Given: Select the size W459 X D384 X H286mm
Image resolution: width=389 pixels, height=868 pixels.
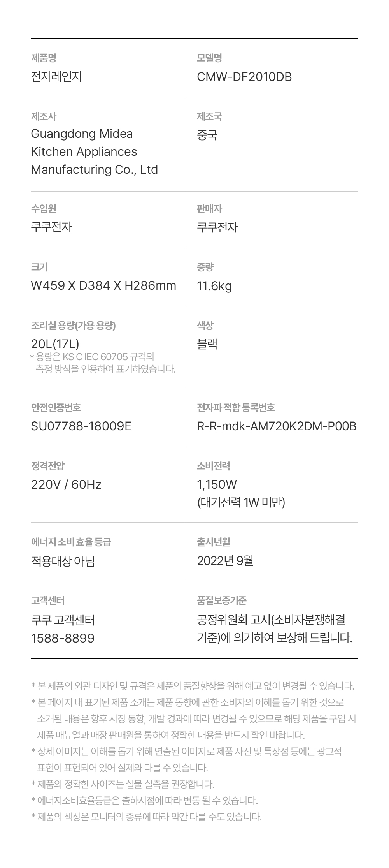Looking at the screenshot, I should pos(103,286).
